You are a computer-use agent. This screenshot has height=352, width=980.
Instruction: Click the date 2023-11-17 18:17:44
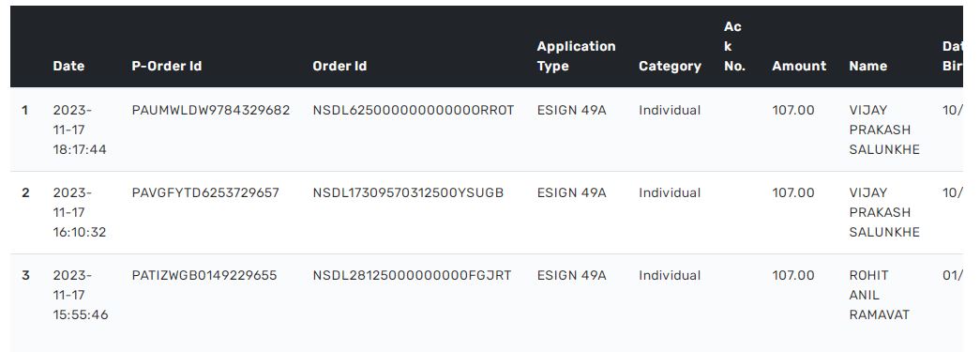pyautogui.click(x=80, y=130)
